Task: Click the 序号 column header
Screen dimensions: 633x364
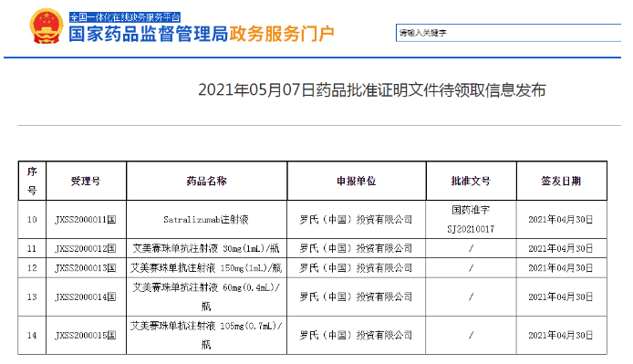Action: click(32, 181)
